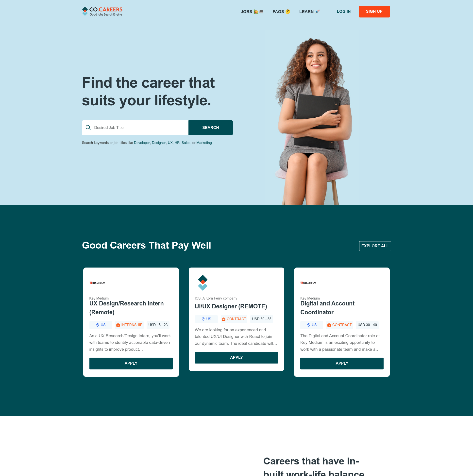Expand the EXPLORE ALL jobs section
473x476 pixels.
click(375, 246)
